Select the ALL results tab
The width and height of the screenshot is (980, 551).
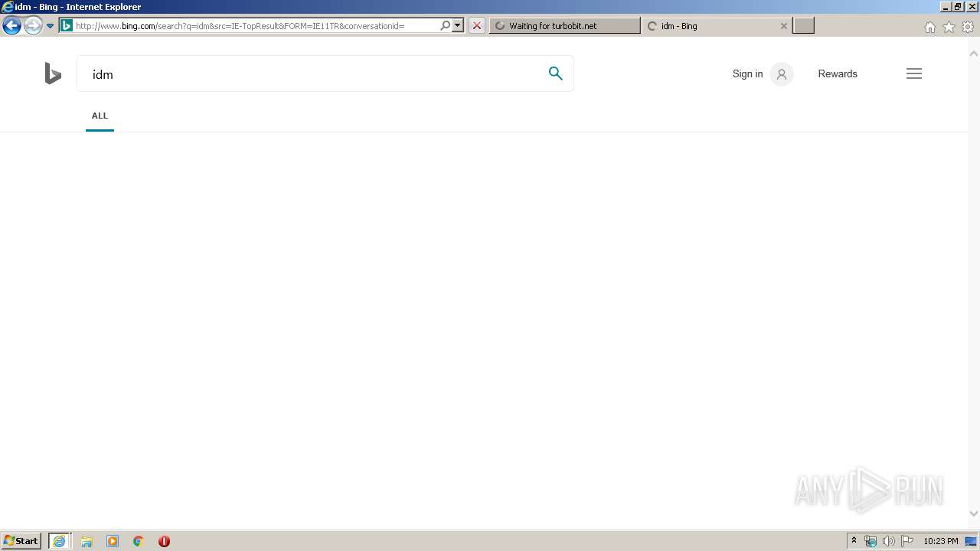click(100, 116)
